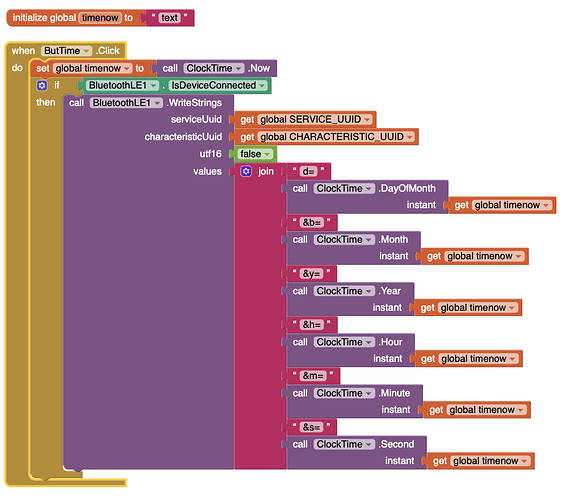Select the "&b=" text string block
The width and height of the screenshot is (567, 500).
coord(312,222)
